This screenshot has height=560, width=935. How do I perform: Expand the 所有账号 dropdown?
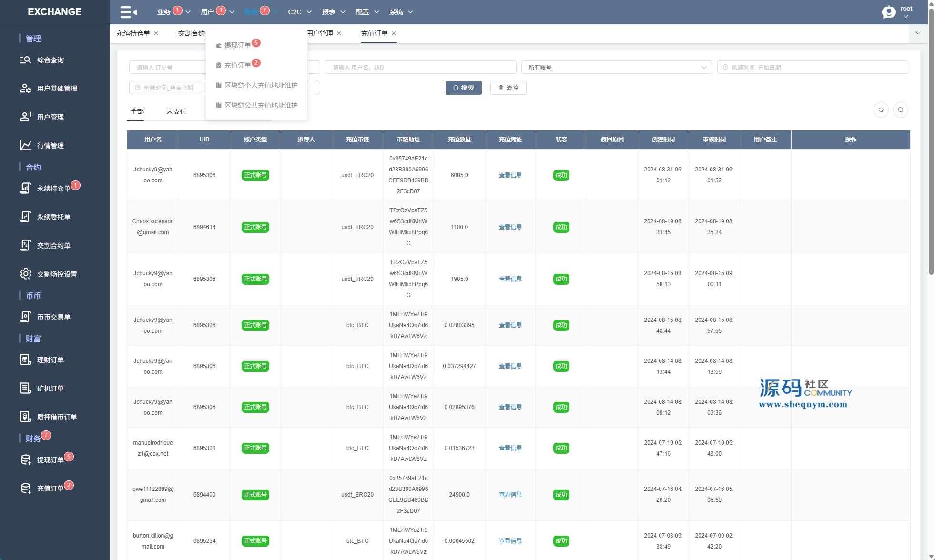click(616, 68)
